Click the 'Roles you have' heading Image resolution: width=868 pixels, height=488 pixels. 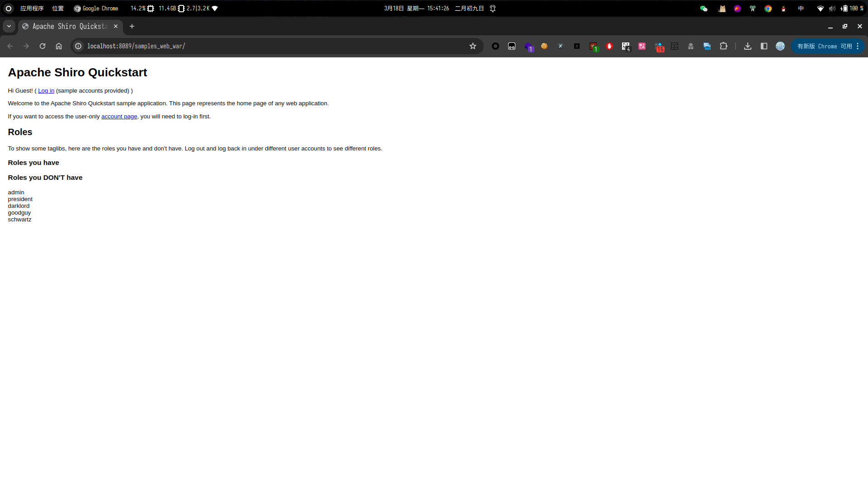pyautogui.click(x=33, y=163)
